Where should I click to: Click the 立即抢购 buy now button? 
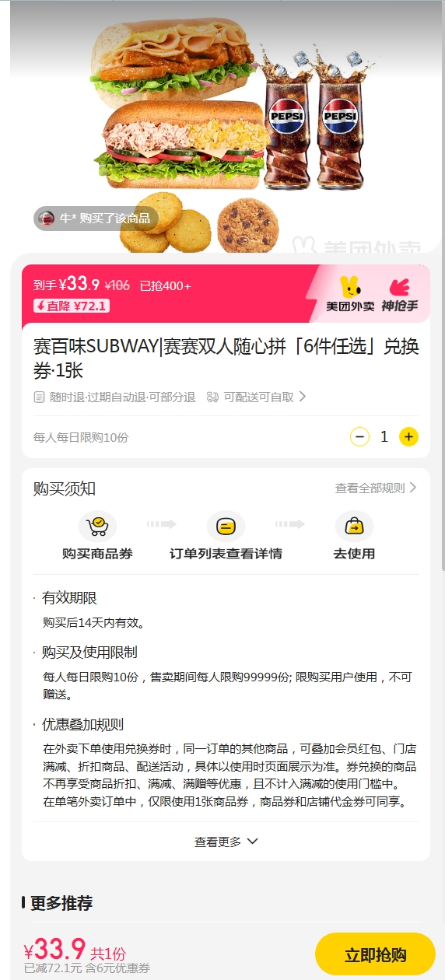point(375,954)
